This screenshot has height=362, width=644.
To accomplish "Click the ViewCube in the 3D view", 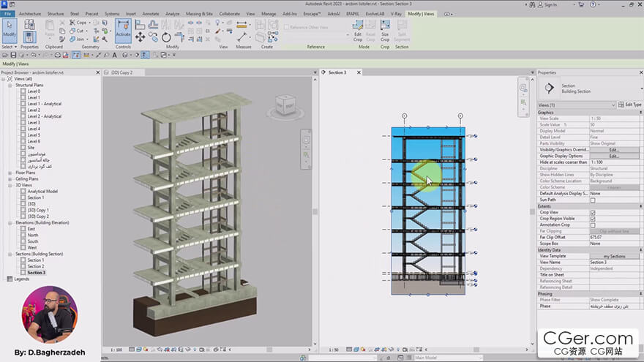I will 286,105.
